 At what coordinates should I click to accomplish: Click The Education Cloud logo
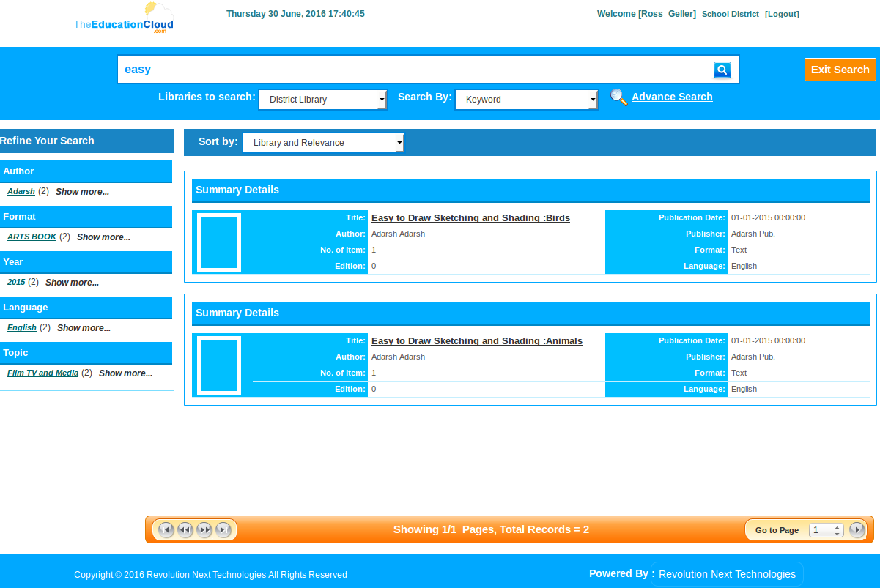[x=123, y=19]
